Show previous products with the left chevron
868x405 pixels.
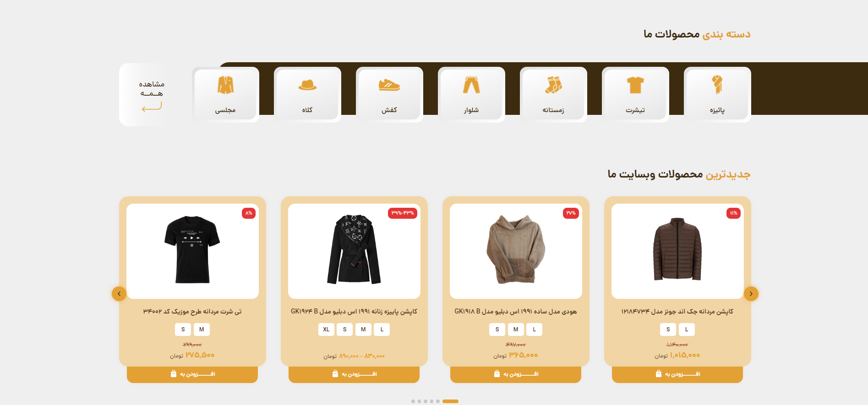[x=119, y=294]
